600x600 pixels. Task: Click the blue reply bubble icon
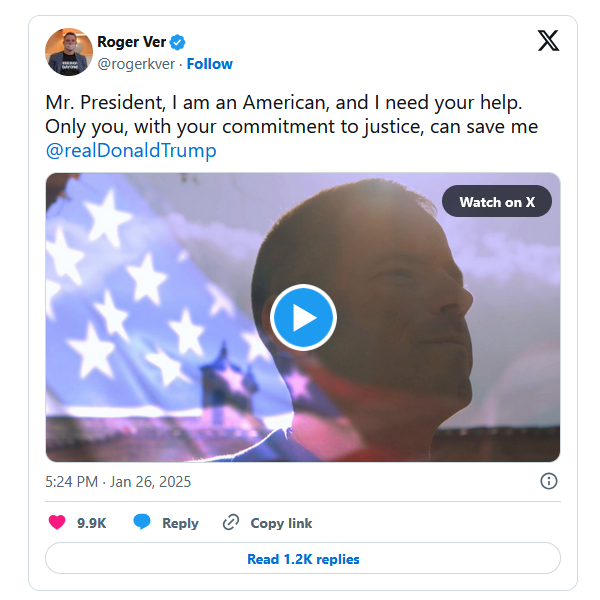(x=142, y=523)
